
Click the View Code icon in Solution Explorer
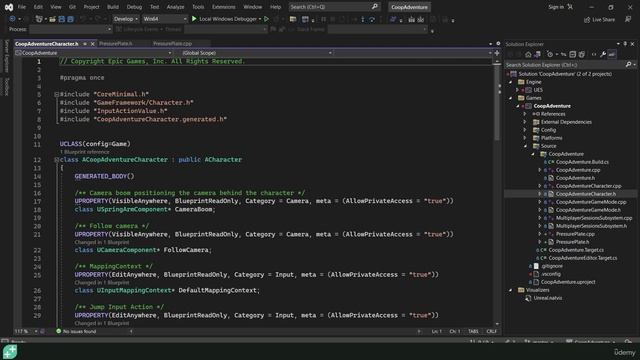coord(594,54)
